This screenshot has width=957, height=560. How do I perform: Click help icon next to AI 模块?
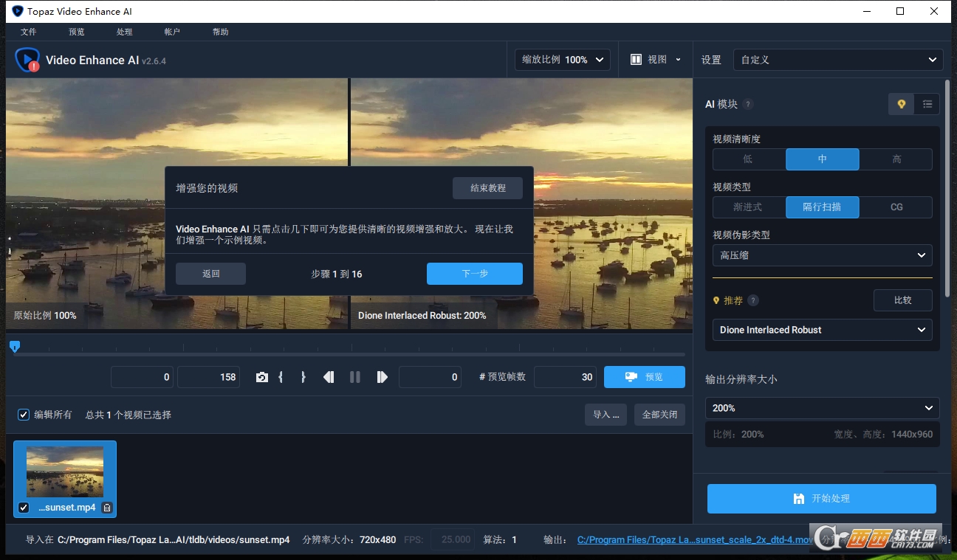pyautogui.click(x=748, y=105)
